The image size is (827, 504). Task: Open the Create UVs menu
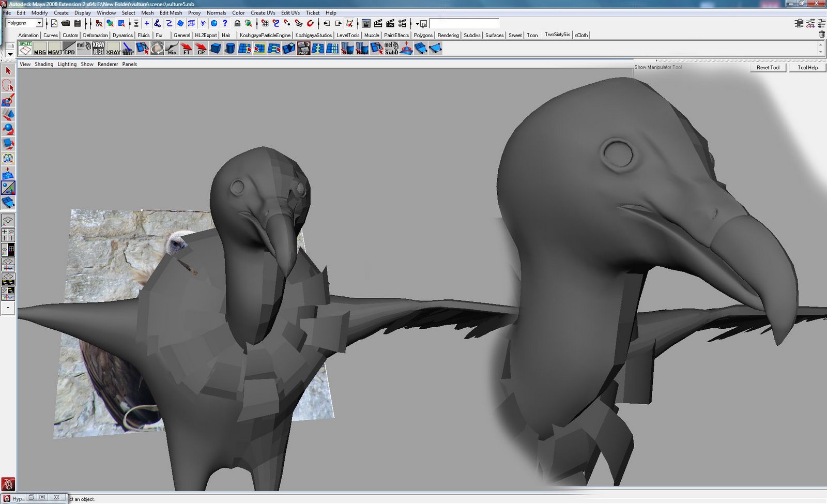(x=263, y=13)
